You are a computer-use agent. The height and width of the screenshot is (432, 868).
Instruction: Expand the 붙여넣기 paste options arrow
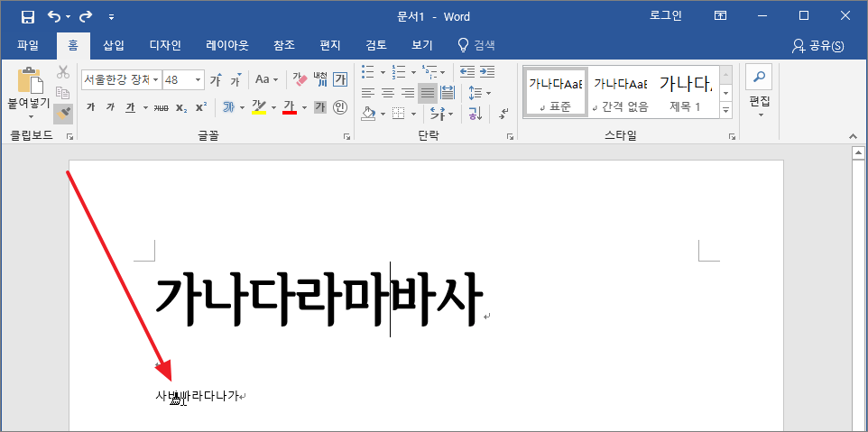click(31, 116)
